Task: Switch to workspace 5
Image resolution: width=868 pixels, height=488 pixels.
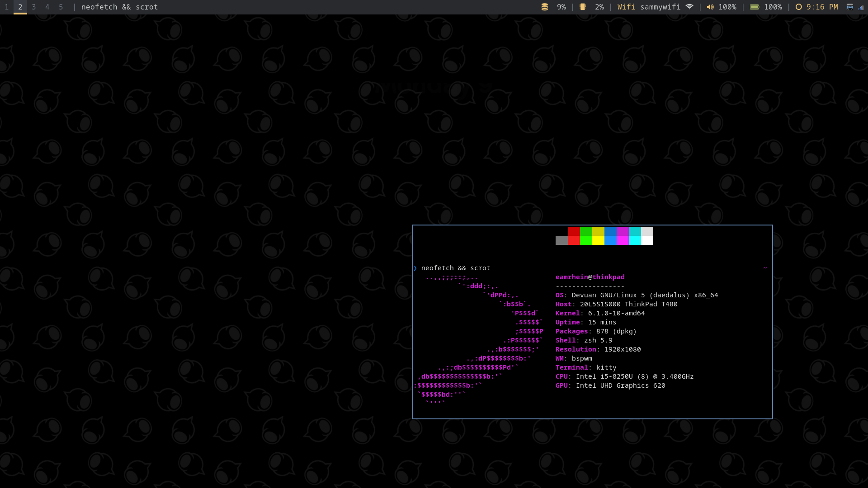Action: tap(61, 7)
